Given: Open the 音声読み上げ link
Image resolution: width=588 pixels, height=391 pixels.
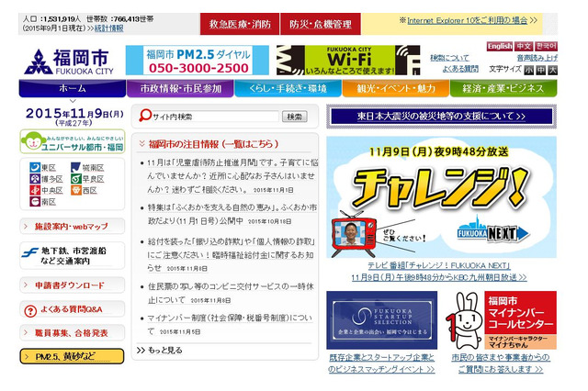Looking at the screenshot, I should click(x=537, y=58).
